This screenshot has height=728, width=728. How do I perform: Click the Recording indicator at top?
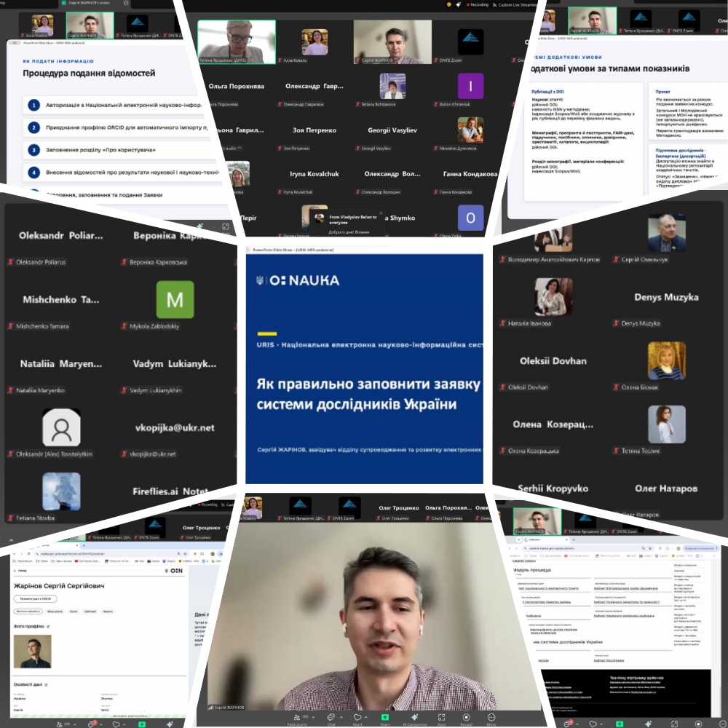click(476, 4)
